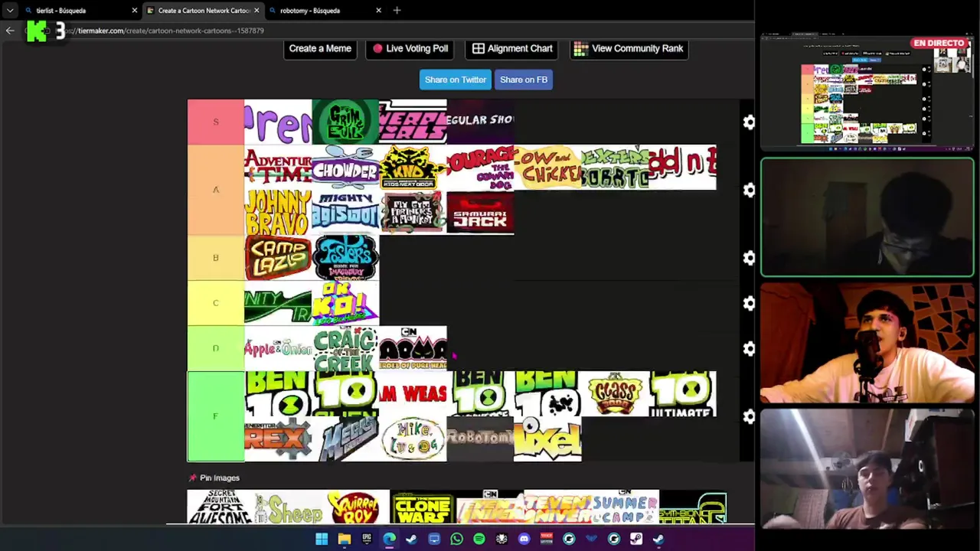This screenshot has height=551, width=980.
Task: Open the Alignment Chart
Action: pyautogui.click(x=512, y=48)
